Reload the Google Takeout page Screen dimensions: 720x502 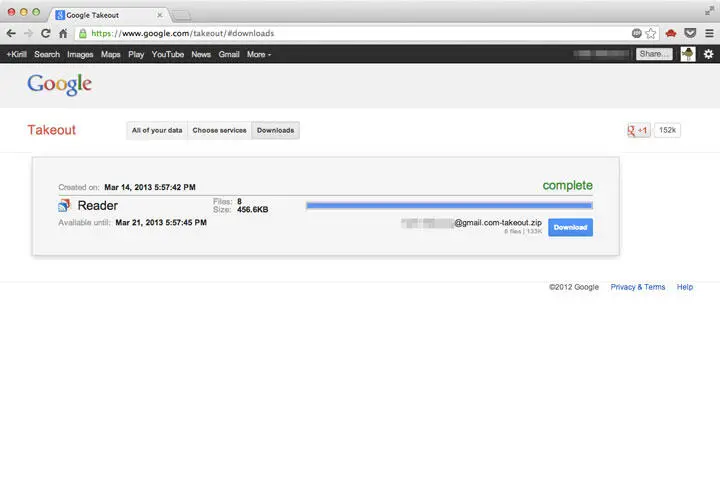(x=45, y=33)
